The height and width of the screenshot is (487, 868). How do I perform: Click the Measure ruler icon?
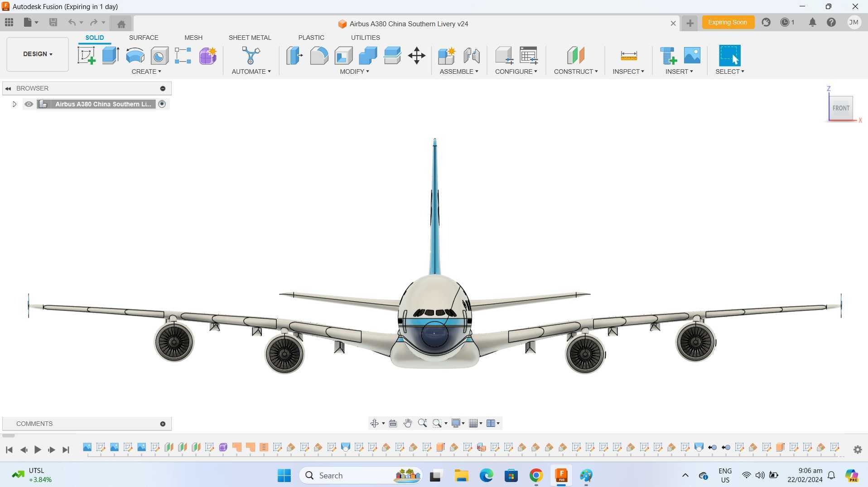628,56
